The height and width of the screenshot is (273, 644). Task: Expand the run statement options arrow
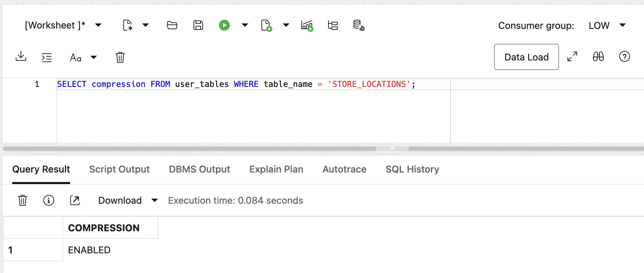point(245,25)
